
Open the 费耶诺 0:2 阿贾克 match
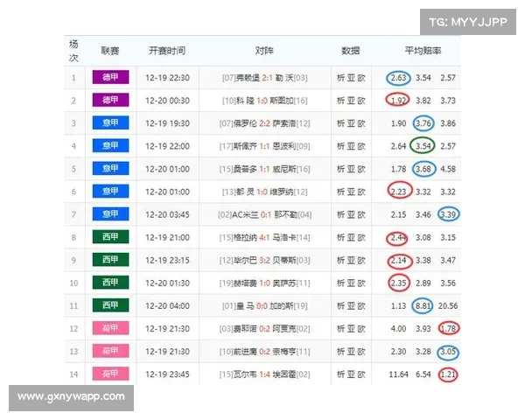[264, 329]
